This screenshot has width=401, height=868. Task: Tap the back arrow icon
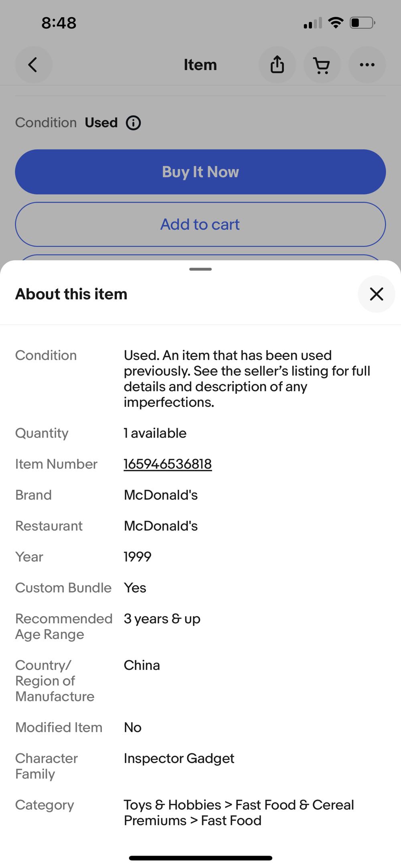[33, 65]
